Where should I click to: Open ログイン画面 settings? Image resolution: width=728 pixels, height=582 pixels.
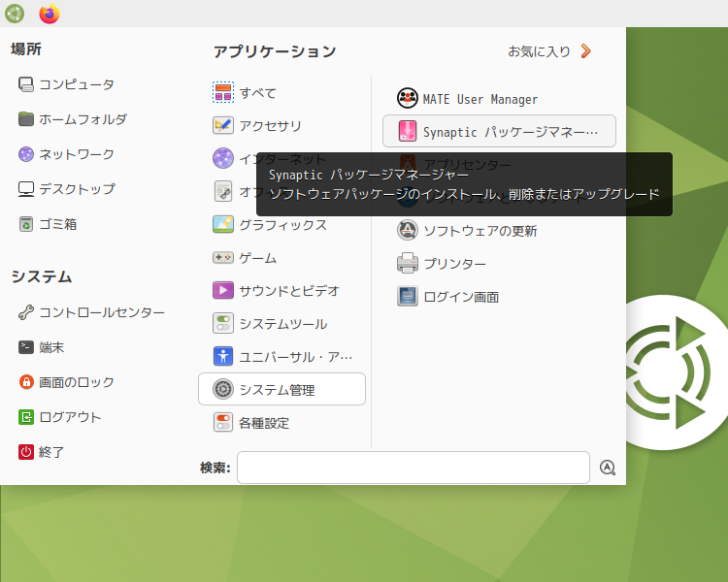(499, 297)
